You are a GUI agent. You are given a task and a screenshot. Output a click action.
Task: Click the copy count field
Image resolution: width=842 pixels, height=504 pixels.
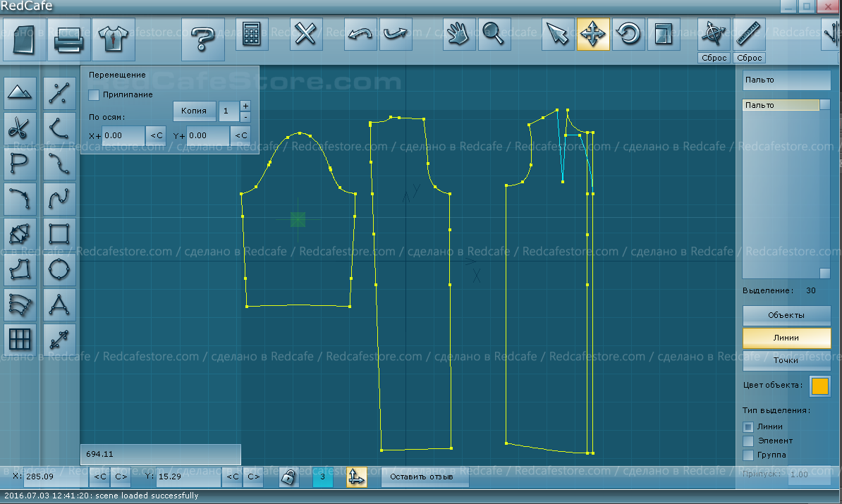pos(228,111)
